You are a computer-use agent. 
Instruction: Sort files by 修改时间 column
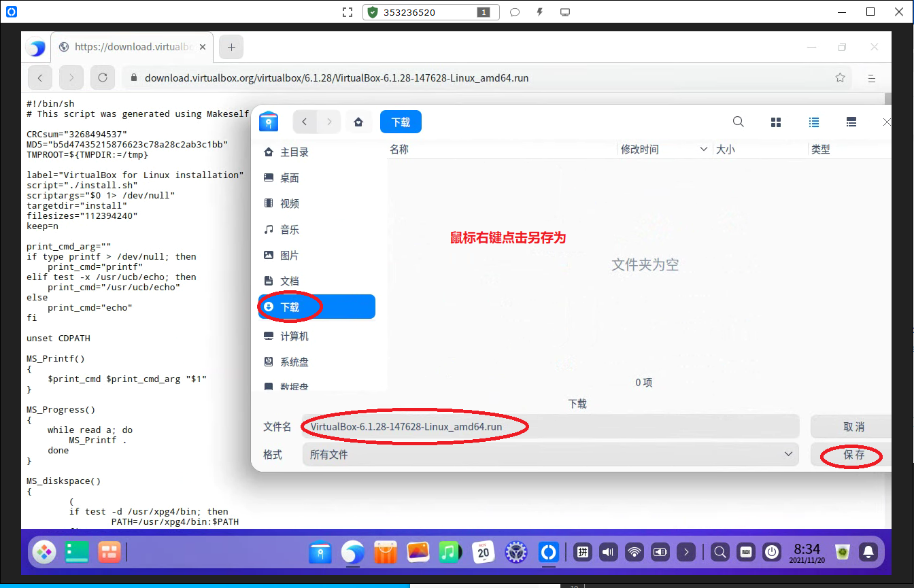coord(666,150)
